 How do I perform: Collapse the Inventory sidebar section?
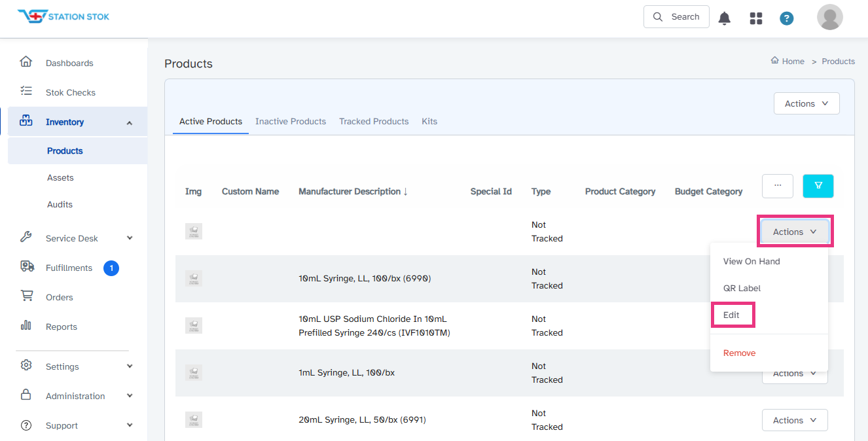point(129,122)
